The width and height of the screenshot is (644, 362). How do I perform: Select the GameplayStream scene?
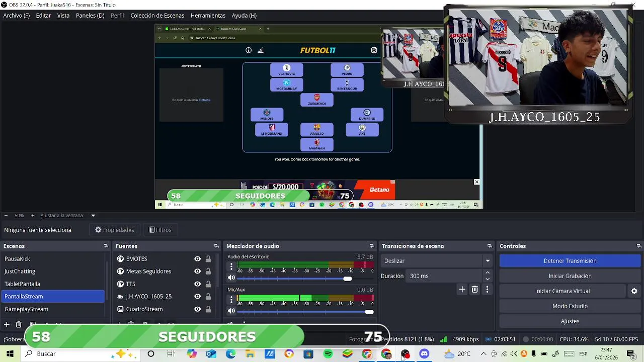[53, 309]
